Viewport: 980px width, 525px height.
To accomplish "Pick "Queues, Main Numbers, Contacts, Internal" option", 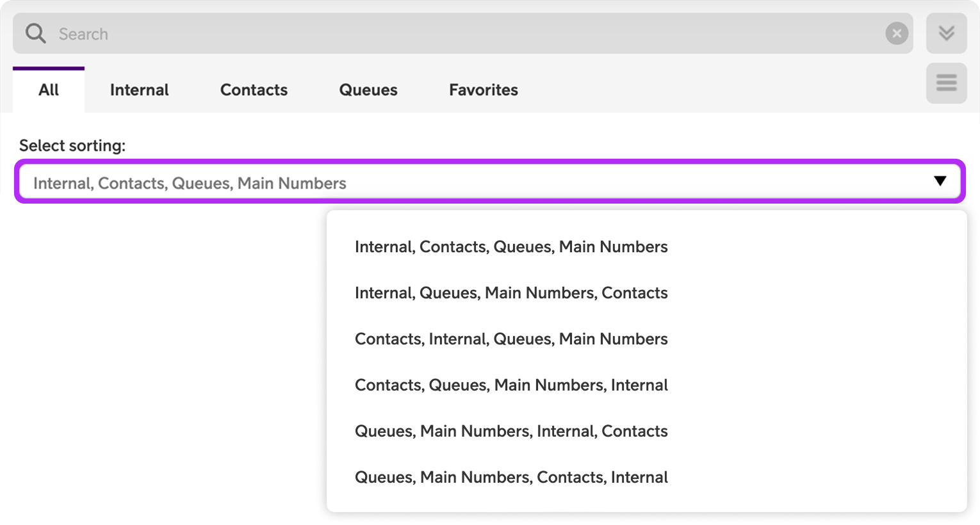I will (511, 478).
